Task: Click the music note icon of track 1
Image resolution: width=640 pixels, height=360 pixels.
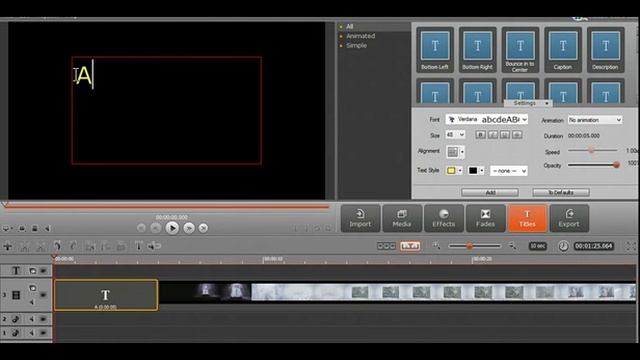Action: coord(16,333)
